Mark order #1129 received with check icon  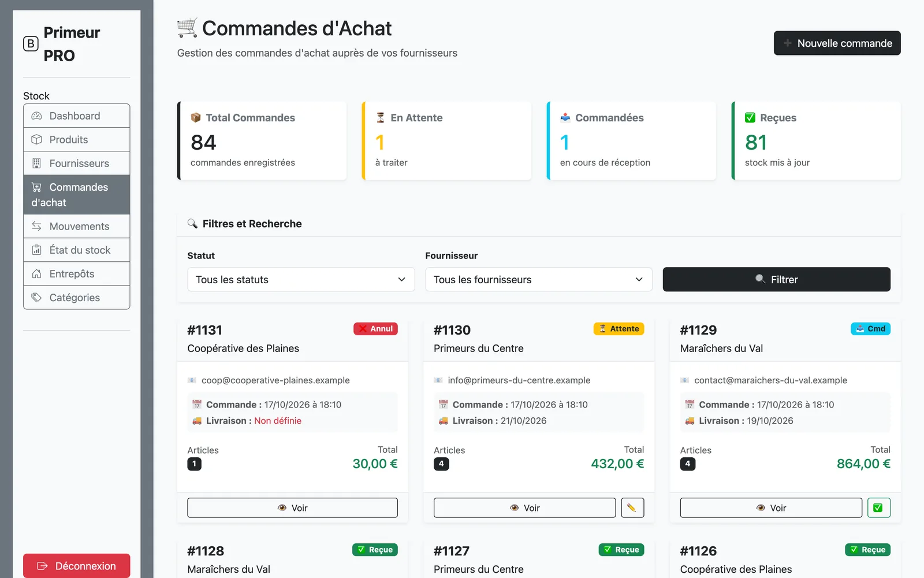[x=878, y=507]
